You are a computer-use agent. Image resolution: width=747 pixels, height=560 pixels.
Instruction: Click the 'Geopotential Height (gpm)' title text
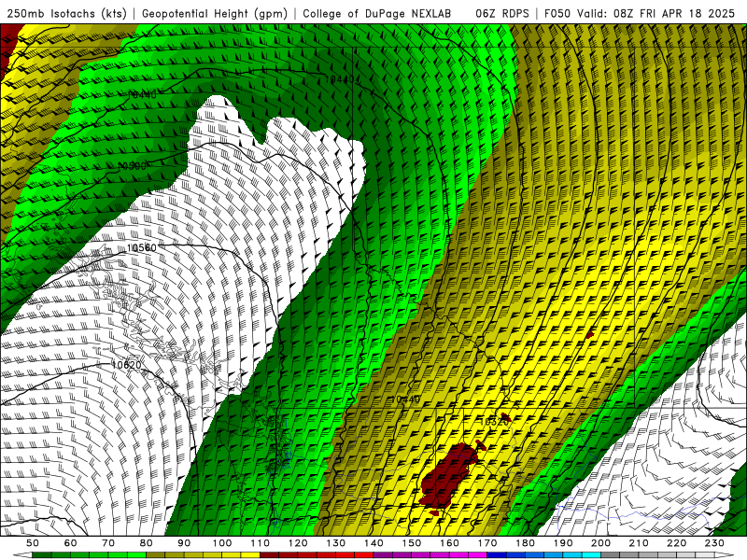(x=215, y=13)
